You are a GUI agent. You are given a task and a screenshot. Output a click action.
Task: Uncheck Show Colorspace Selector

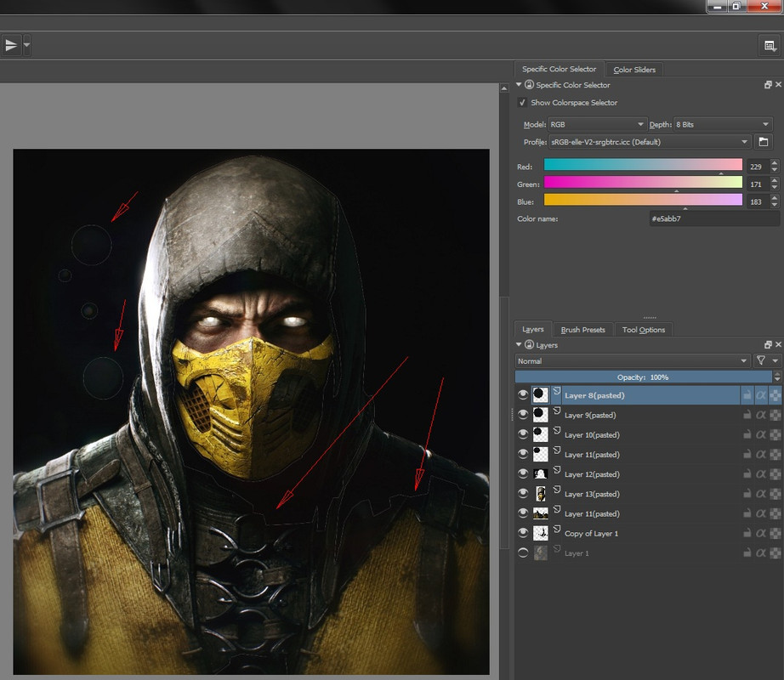click(522, 103)
